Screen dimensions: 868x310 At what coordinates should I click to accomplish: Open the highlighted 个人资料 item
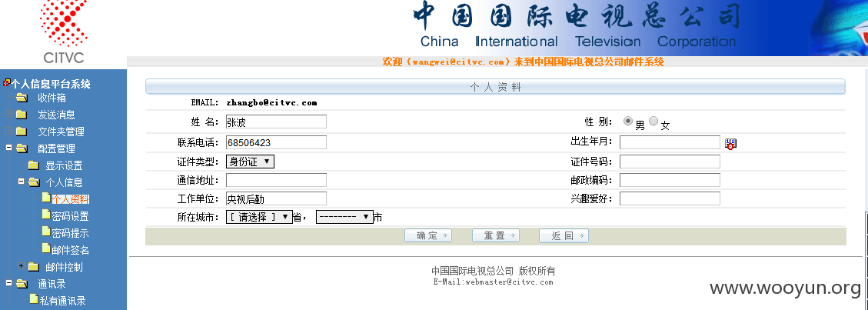[x=70, y=199]
